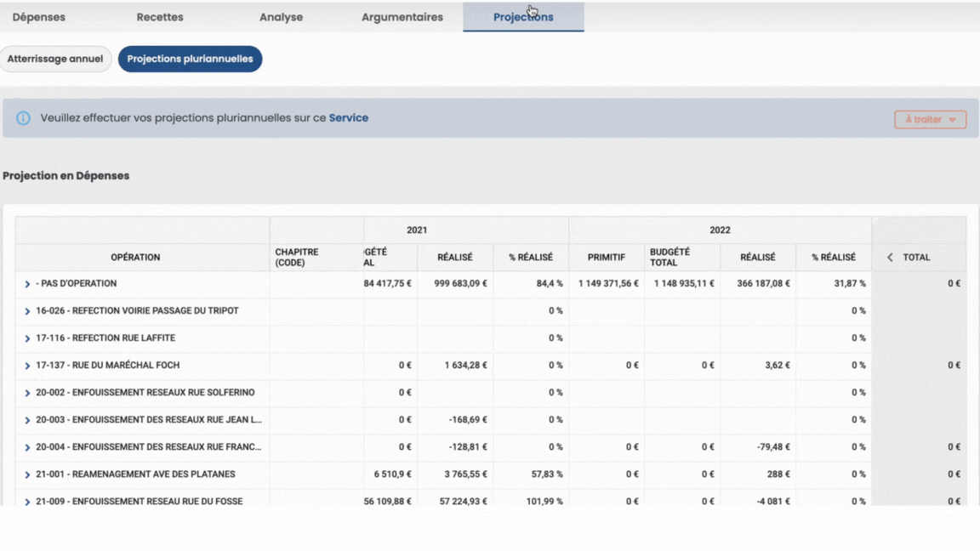Click the 2022 year group header

click(720, 230)
